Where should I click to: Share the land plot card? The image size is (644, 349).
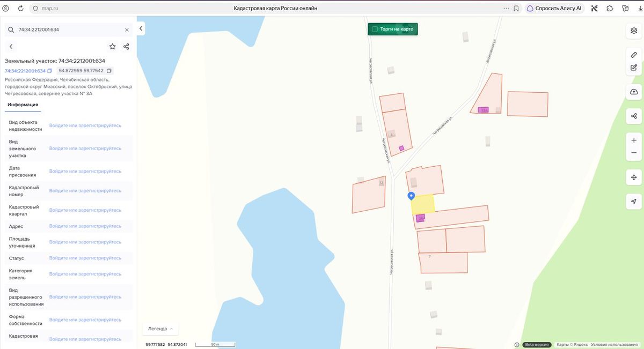[x=126, y=47]
